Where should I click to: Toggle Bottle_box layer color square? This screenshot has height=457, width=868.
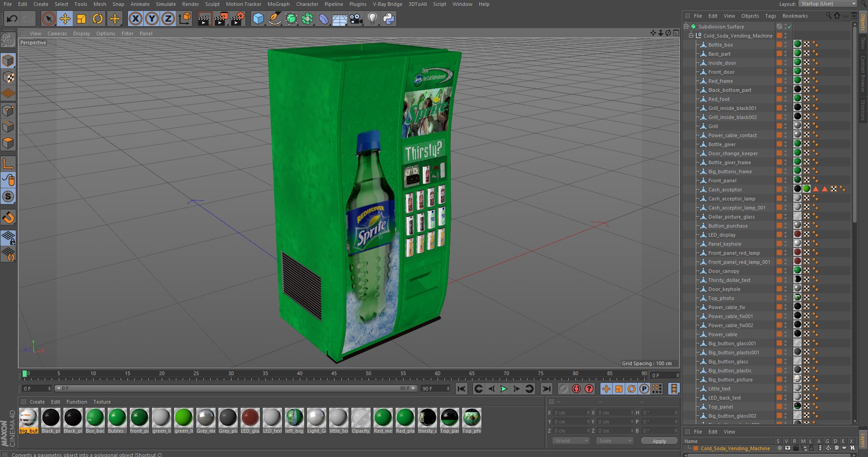779,44
